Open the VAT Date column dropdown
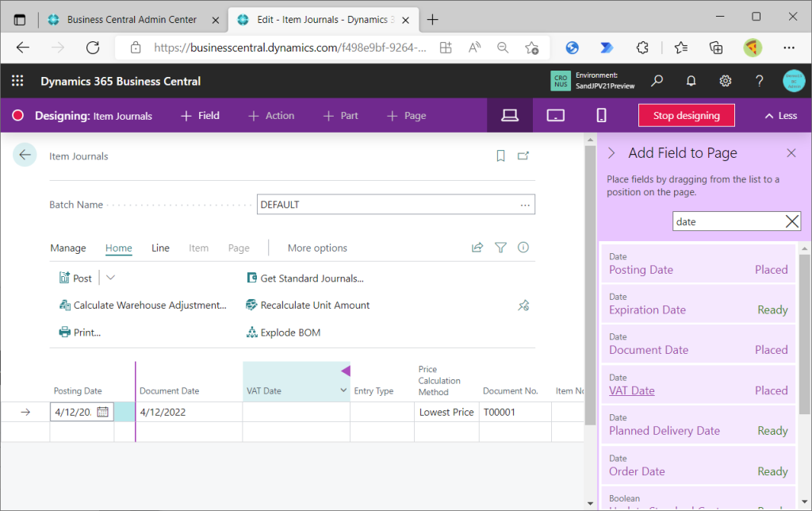The image size is (812, 511). tap(343, 390)
